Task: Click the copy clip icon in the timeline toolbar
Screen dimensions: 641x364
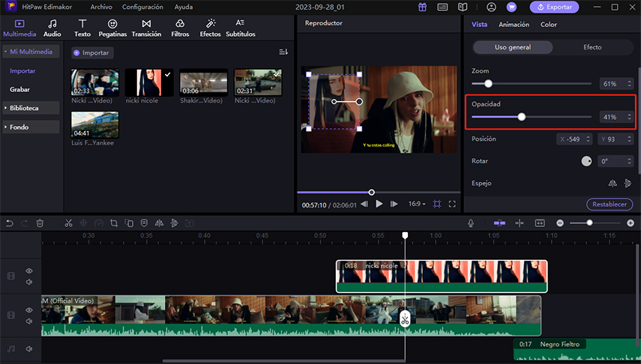Action: point(129,223)
